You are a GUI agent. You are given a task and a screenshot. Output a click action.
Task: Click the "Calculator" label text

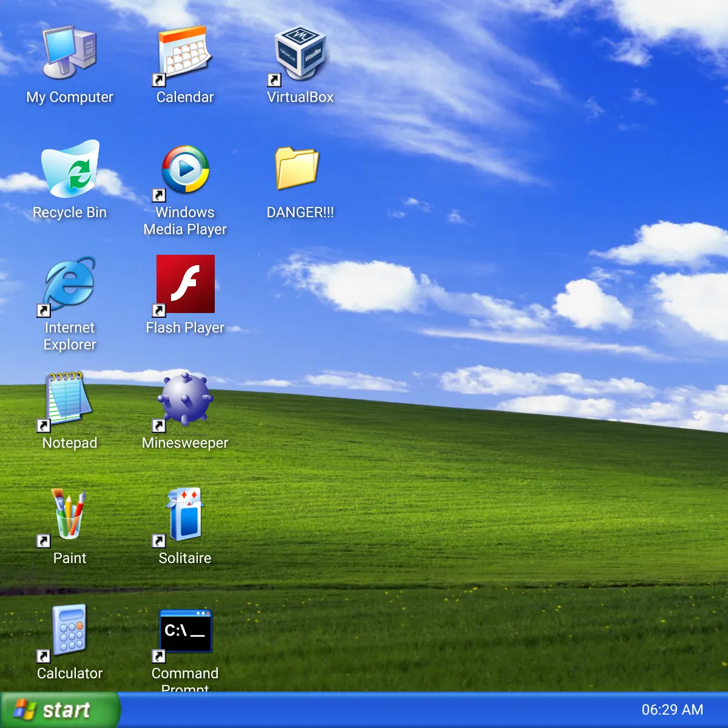pyautogui.click(x=70, y=673)
